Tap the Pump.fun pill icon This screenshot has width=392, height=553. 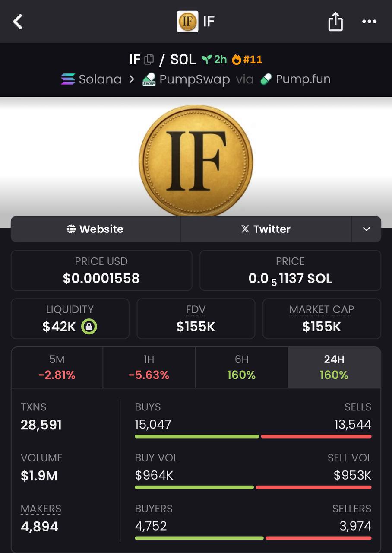pyautogui.click(x=266, y=79)
